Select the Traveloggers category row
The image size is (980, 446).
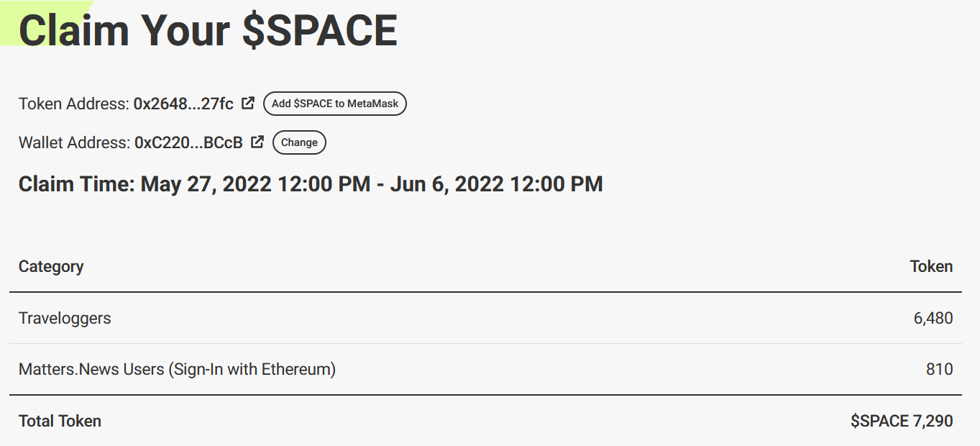coord(485,318)
